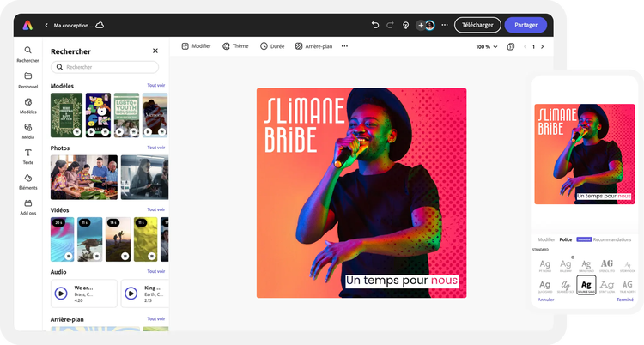
Task: Open the Personnel sidebar panel
Action: [x=28, y=80]
